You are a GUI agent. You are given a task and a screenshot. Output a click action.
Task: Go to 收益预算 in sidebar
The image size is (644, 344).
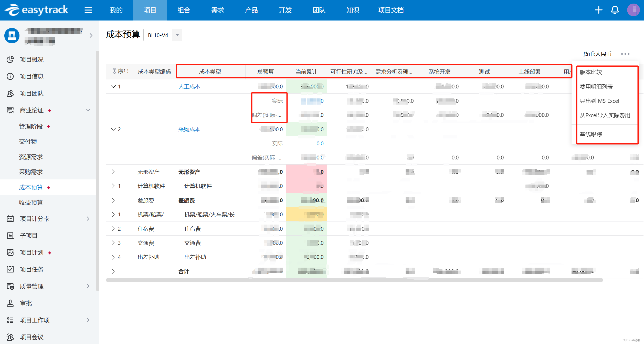[x=31, y=203]
